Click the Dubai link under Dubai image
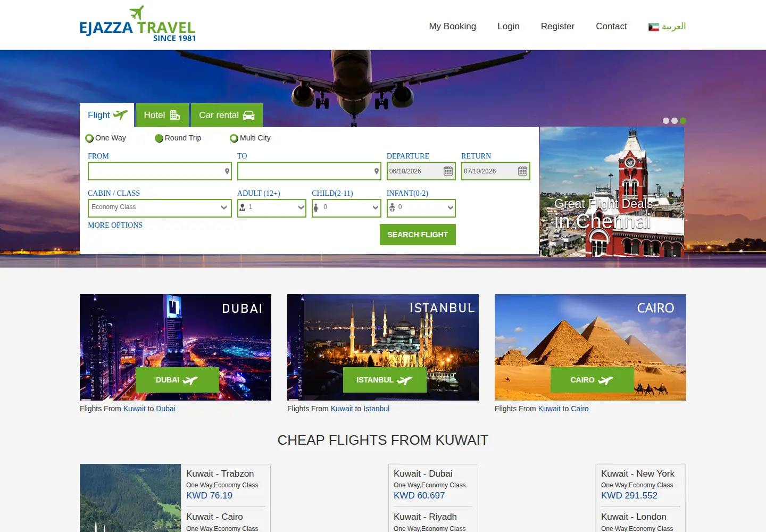The width and height of the screenshot is (766, 532). (165, 409)
